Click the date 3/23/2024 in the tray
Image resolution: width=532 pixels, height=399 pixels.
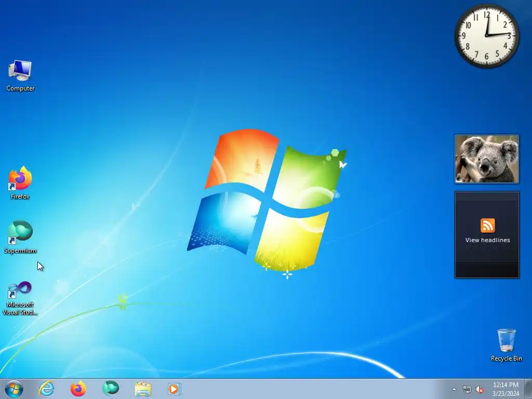[506, 394]
